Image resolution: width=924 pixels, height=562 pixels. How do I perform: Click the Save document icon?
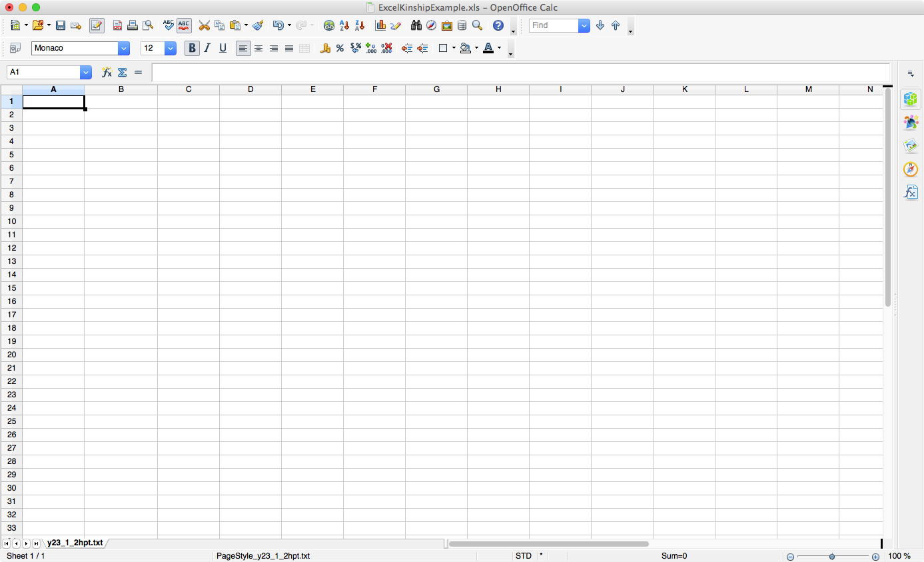(x=61, y=25)
